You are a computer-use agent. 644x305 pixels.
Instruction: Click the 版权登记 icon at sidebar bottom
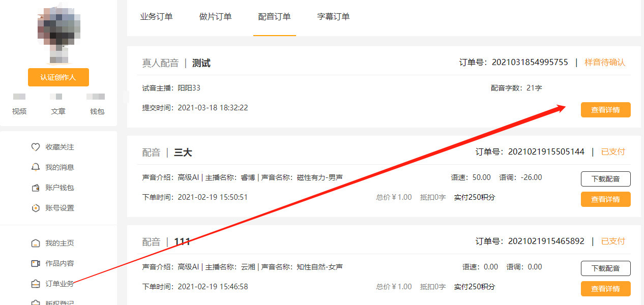(x=35, y=301)
